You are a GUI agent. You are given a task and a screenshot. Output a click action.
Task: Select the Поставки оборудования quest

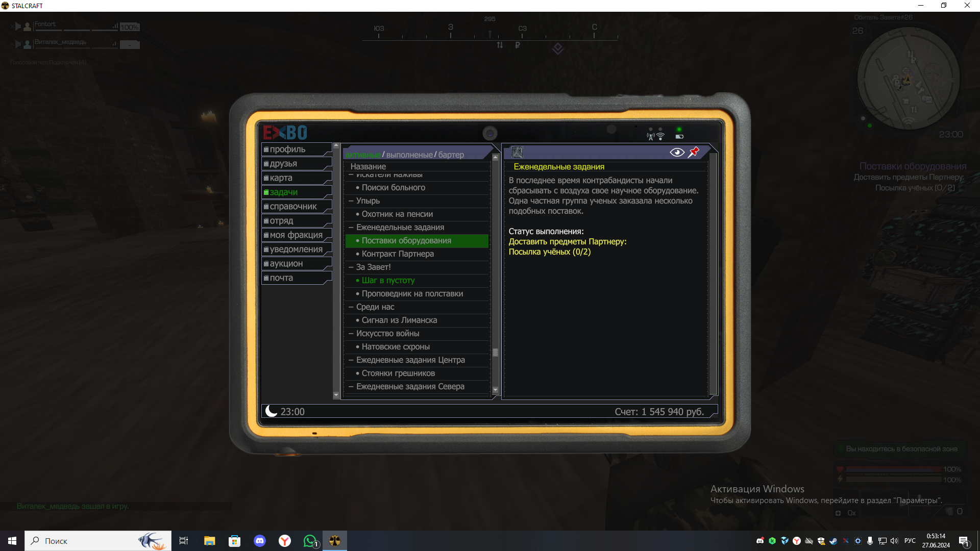coord(417,241)
